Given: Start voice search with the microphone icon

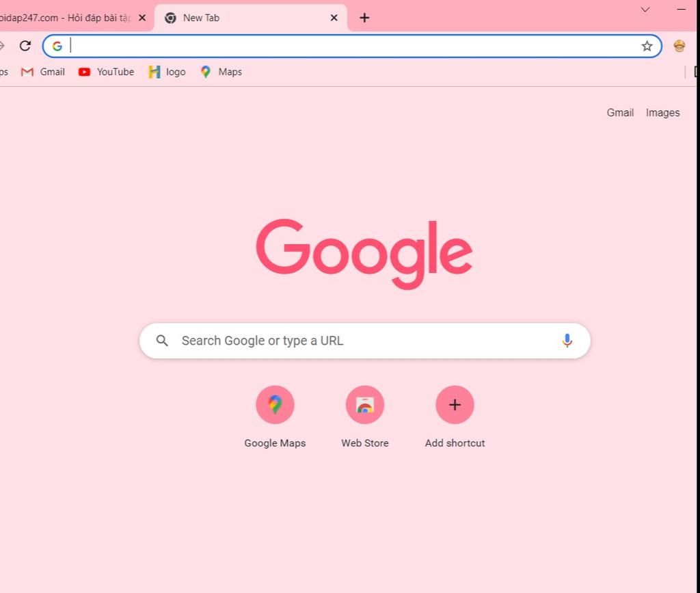Looking at the screenshot, I should (x=567, y=341).
